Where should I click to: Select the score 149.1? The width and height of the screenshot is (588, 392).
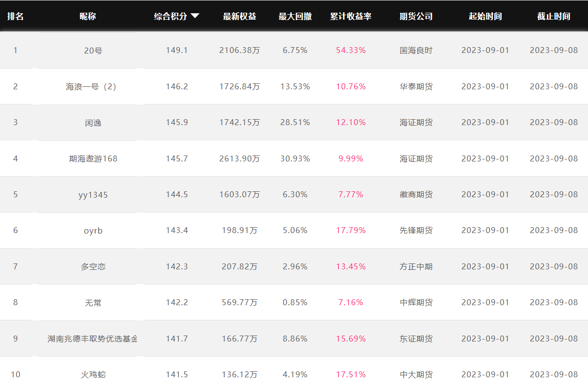click(177, 50)
